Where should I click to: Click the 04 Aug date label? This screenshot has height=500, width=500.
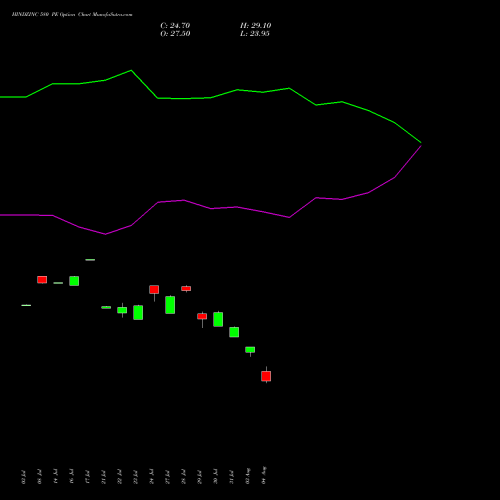264,475
